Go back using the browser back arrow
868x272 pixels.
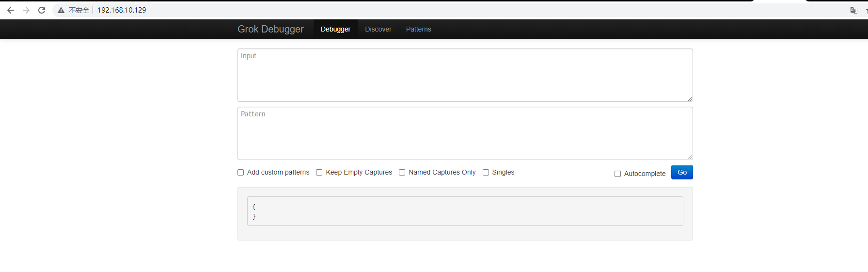point(11,10)
